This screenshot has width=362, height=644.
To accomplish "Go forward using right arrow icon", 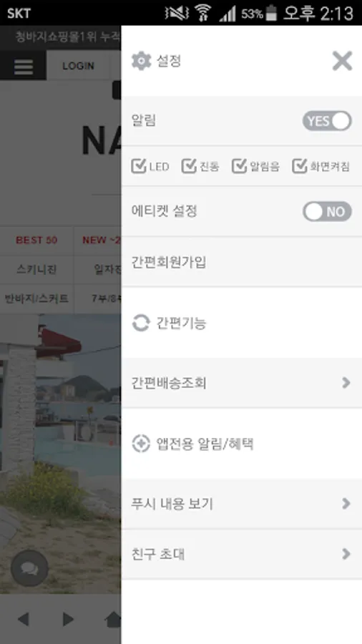I will click(x=68, y=620).
